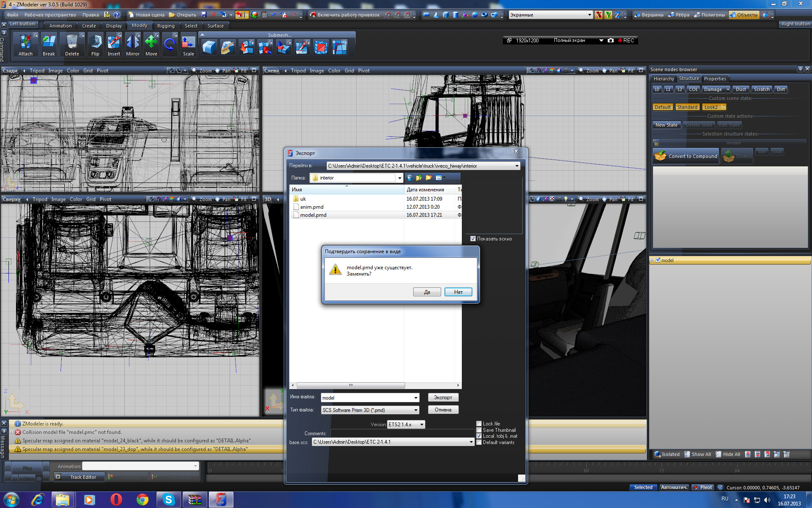This screenshot has height=508, width=812.
Task: Click the Convert to Compound button
Action: (x=686, y=156)
